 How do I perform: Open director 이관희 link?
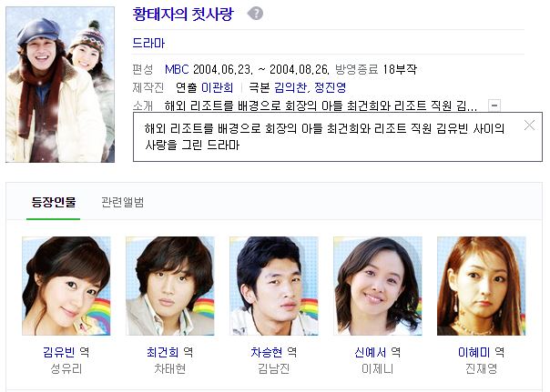[217, 87]
